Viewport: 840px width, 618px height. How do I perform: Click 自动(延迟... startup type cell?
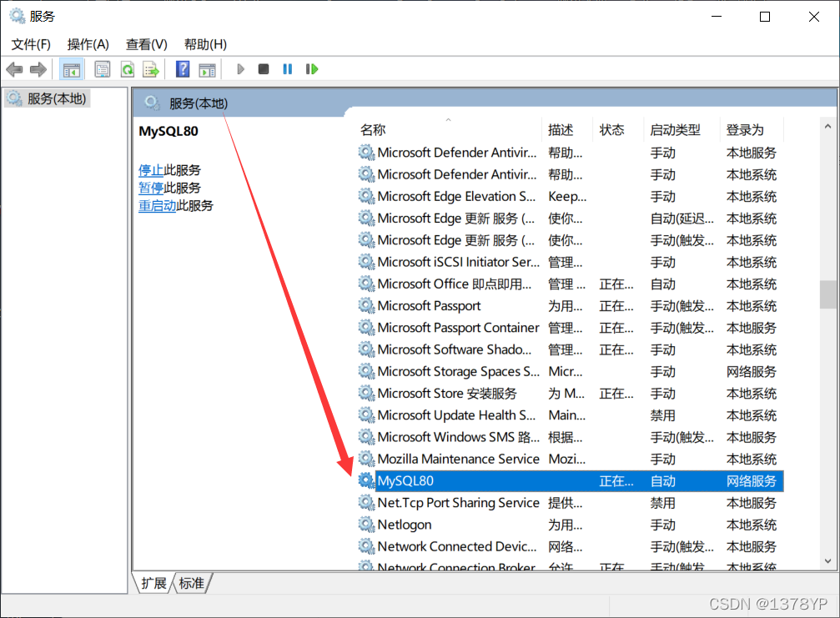[x=682, y=219]
